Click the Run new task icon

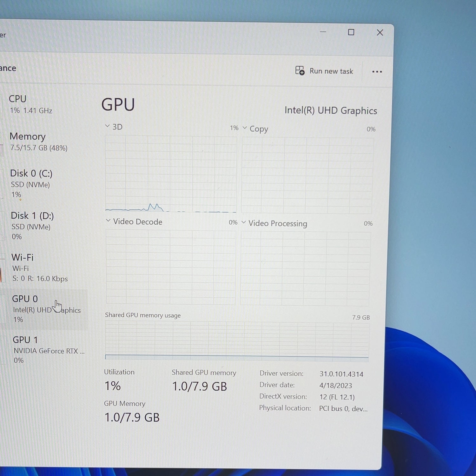click(300, 70)
